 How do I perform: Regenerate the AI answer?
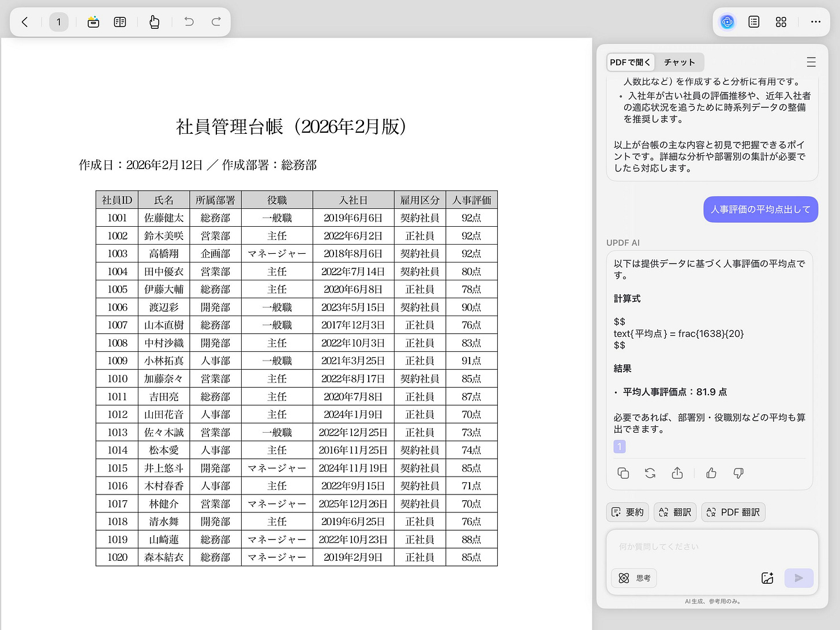coord(650,473)
